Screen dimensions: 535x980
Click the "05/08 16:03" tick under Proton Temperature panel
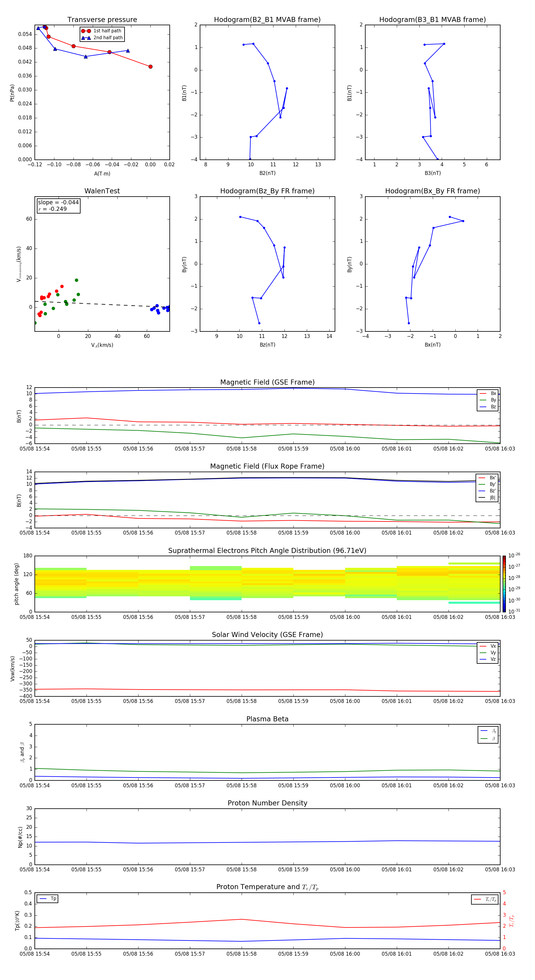(x=500, y=954)
